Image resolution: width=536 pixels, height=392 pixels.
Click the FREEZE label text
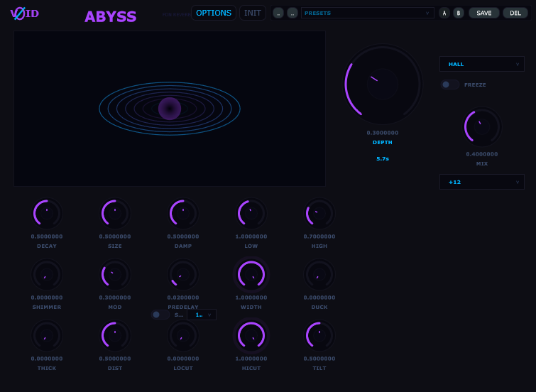coord(475,85)
